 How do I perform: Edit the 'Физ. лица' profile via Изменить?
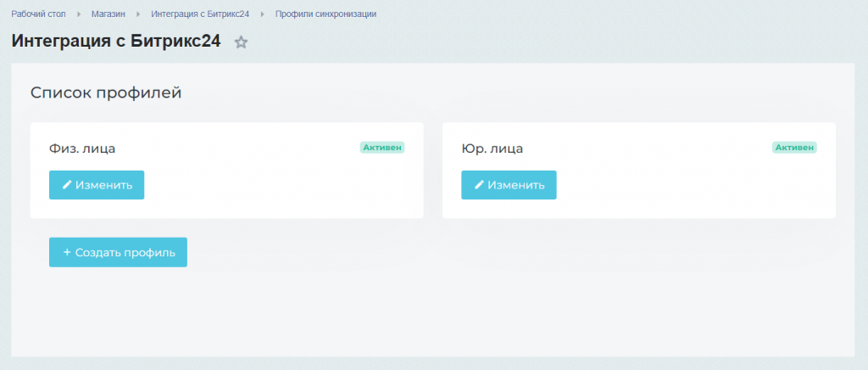97,185
